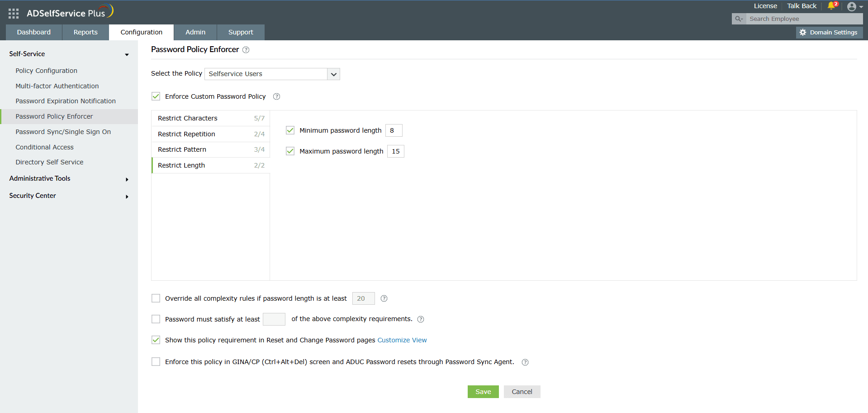Select the Configuration tab
The height and width of the screenshot is (413, 868).
(142, 32)
